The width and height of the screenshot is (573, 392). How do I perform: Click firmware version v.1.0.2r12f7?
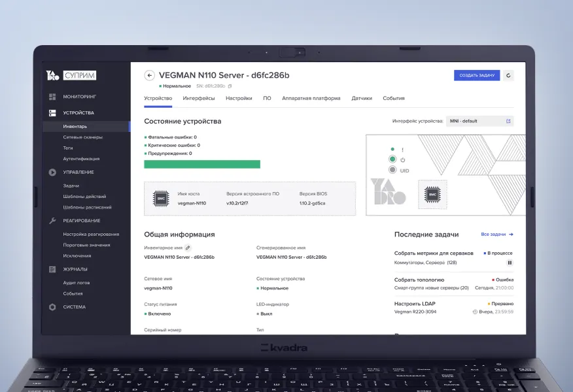(x=237, y=203)
